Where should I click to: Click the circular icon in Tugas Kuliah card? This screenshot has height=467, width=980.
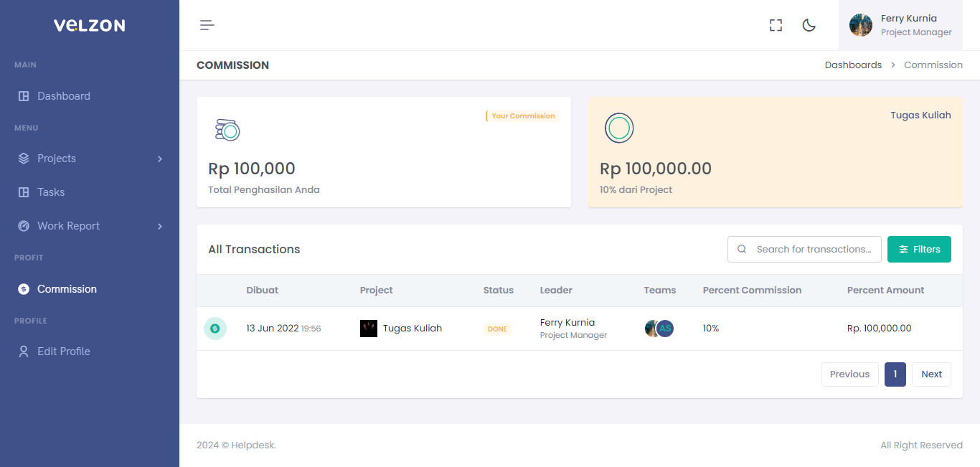tap(619, 128)
